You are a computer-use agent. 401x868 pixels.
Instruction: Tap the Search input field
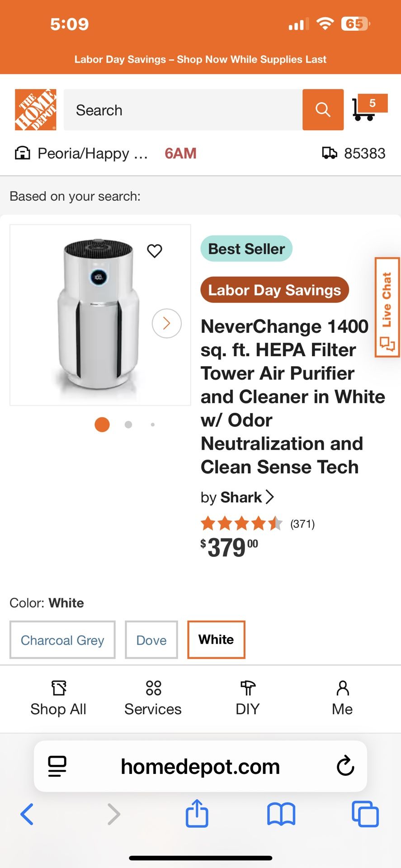pyautogui.click(x=181, y=110)
